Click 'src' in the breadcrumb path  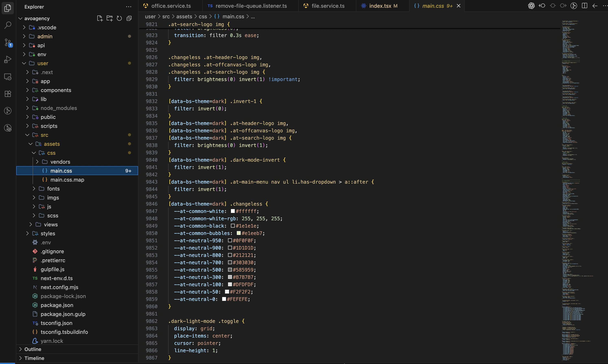tap(166, 16)
